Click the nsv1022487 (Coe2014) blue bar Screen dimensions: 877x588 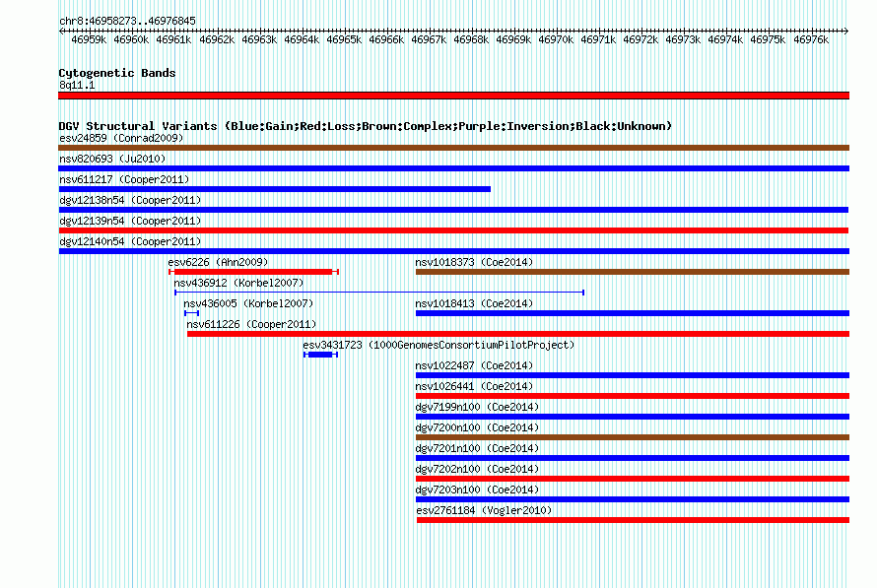(x=633, y=375)
